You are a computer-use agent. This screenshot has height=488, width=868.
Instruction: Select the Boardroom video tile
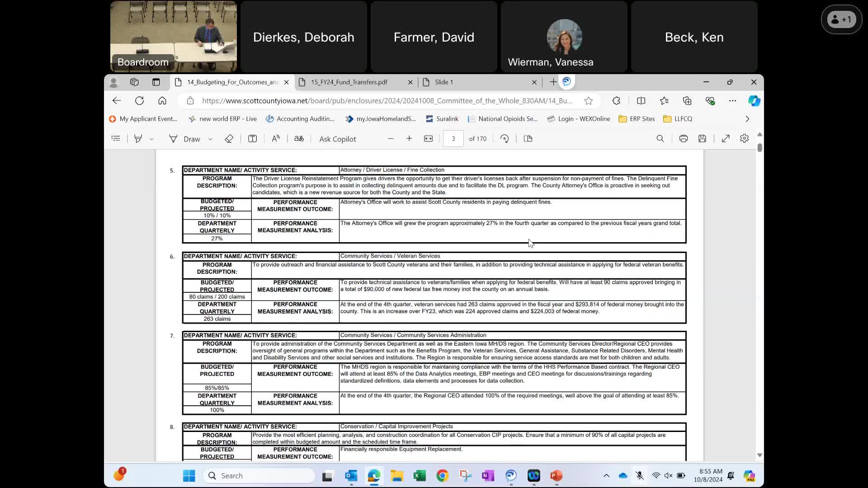pyautogui.click(x=174, y=37)
